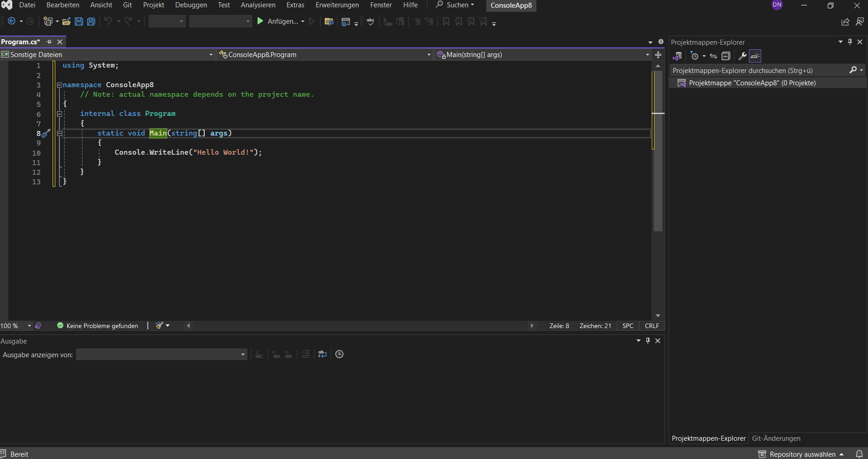Click Repository auswählen in the status bar
Viewport: 868px width, 459px height.
[x=801, y=454]
